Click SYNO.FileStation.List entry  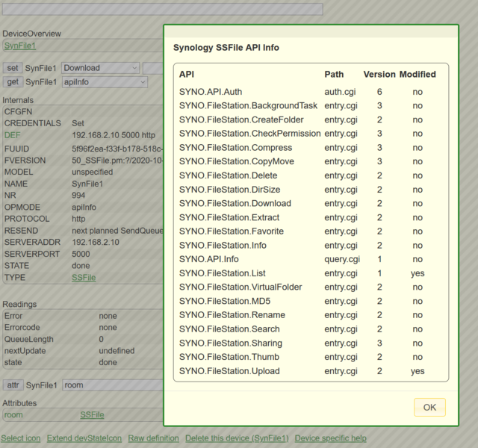(223, 273)
